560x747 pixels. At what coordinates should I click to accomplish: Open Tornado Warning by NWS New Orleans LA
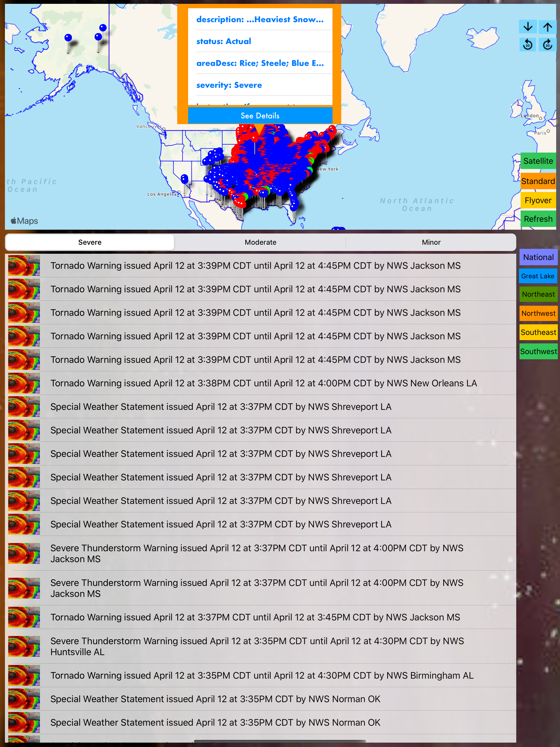[260, 383]
